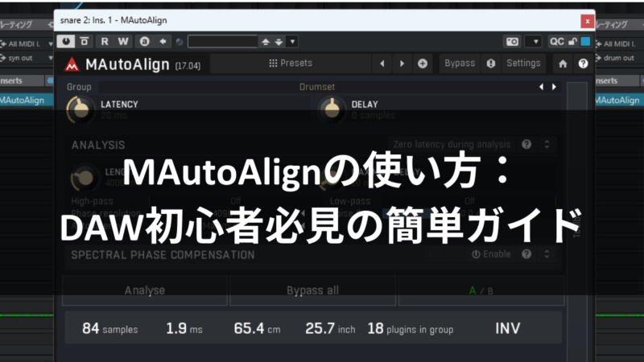Open the preset dropdown arrow in the toolbar
This screenshot has width=644, height=362.
(292, 42)
